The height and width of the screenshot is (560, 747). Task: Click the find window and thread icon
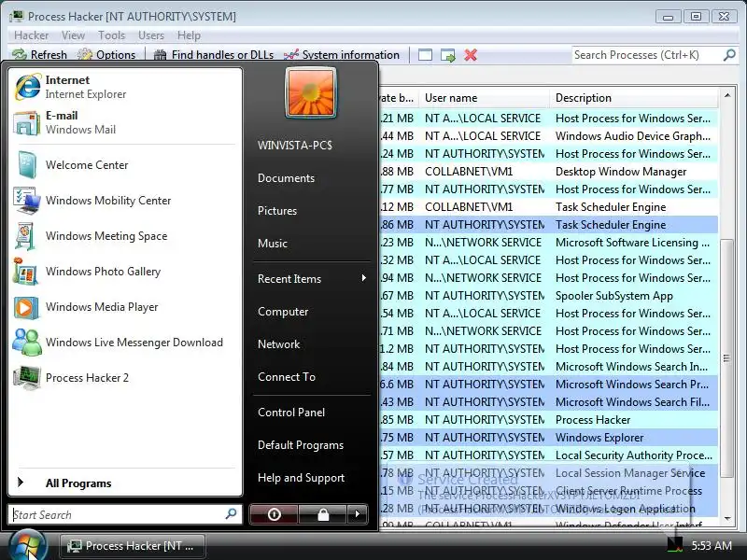pyautogui.click(x=448, y=55)
